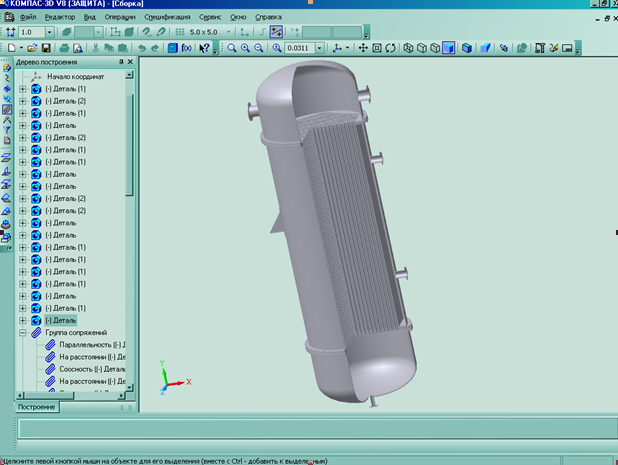Open the Spatial Curves squiggle tool panel
Screen dimensions: 618x465
[7, 78]
